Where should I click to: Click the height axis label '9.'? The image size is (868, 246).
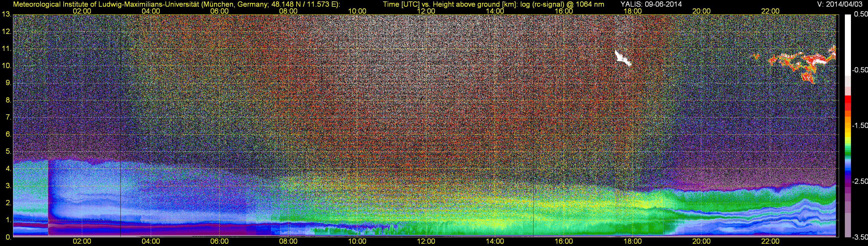8,83
